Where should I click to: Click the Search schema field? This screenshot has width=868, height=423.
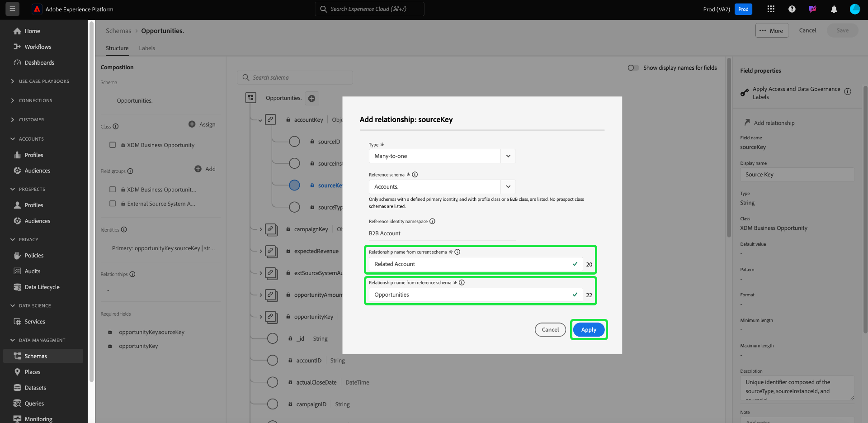coord(295,78)
